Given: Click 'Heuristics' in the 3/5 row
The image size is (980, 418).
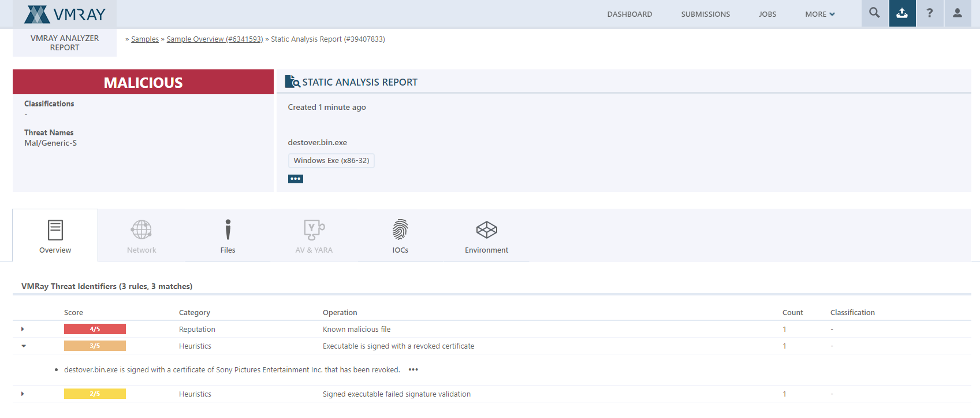Looking at the screenshot, I should point(195,346).
